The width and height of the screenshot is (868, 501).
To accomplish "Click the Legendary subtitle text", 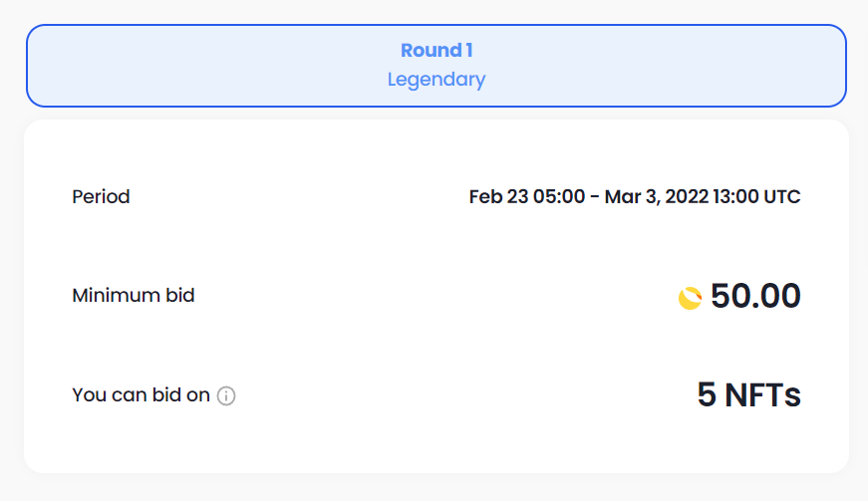I will [x=436, y=79].
